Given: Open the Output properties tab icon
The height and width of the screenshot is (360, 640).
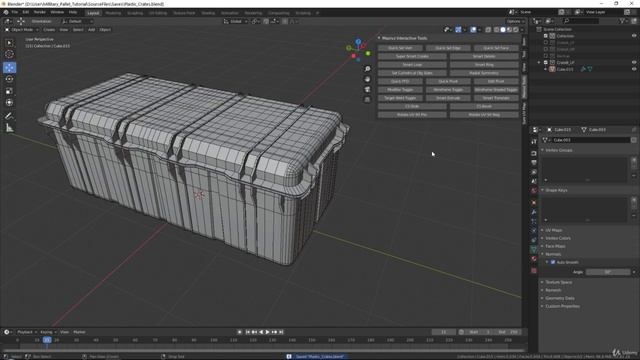Looking at the screenshot, I should pos(534,163).
